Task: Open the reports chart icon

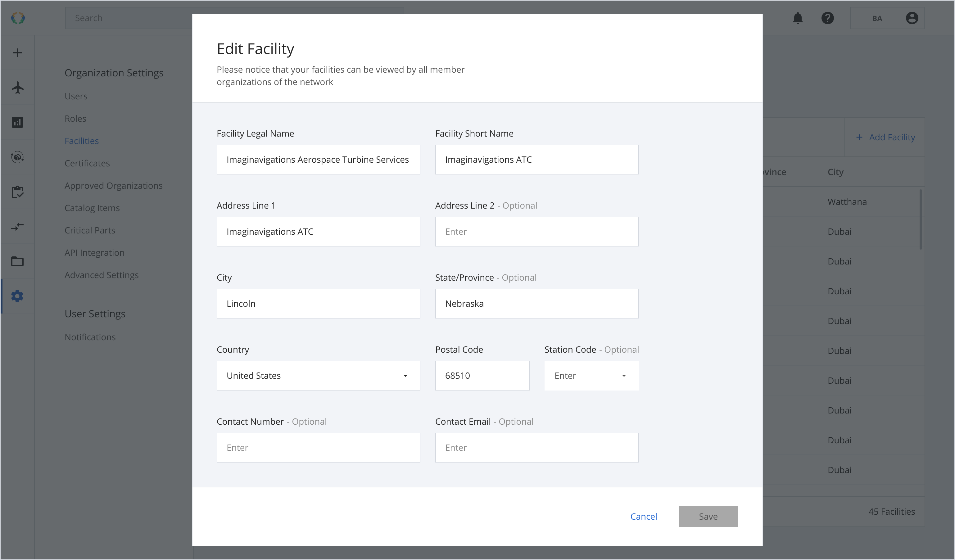Action: point(17,122)
